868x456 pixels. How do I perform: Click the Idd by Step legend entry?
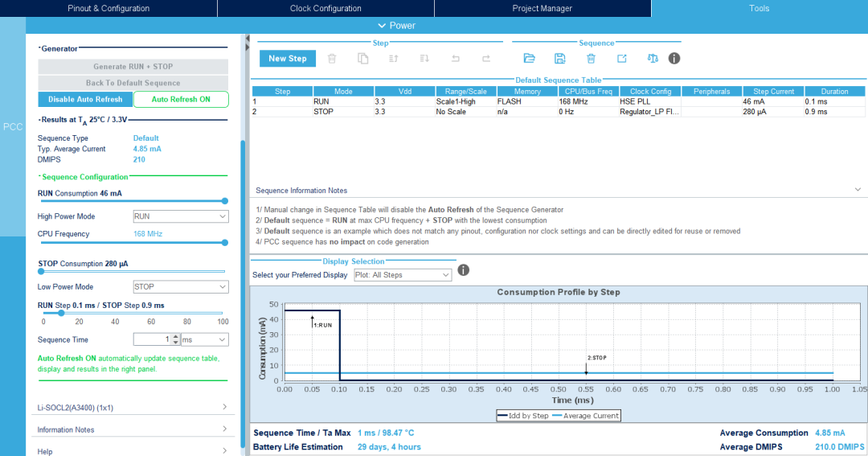(x=523, y=416)
